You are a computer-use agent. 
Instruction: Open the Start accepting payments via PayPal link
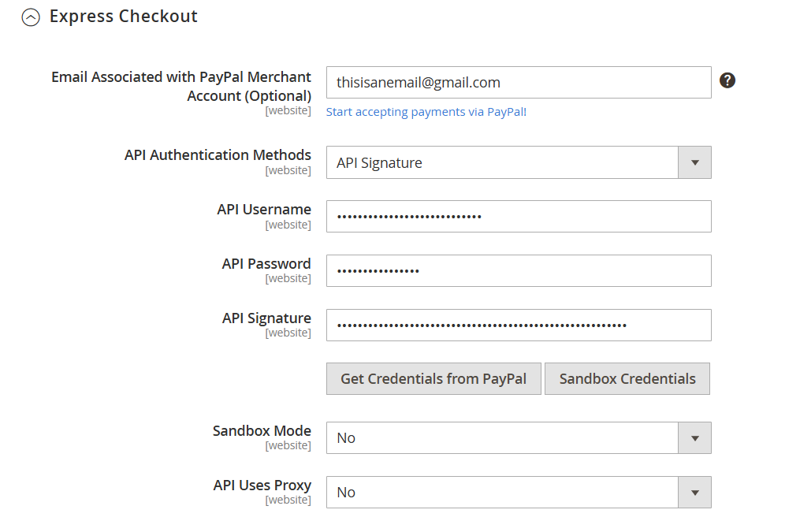click(x=426, y=112)
